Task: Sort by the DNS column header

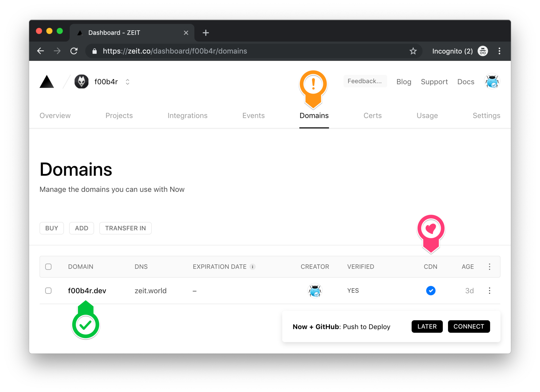Action: 141,267
